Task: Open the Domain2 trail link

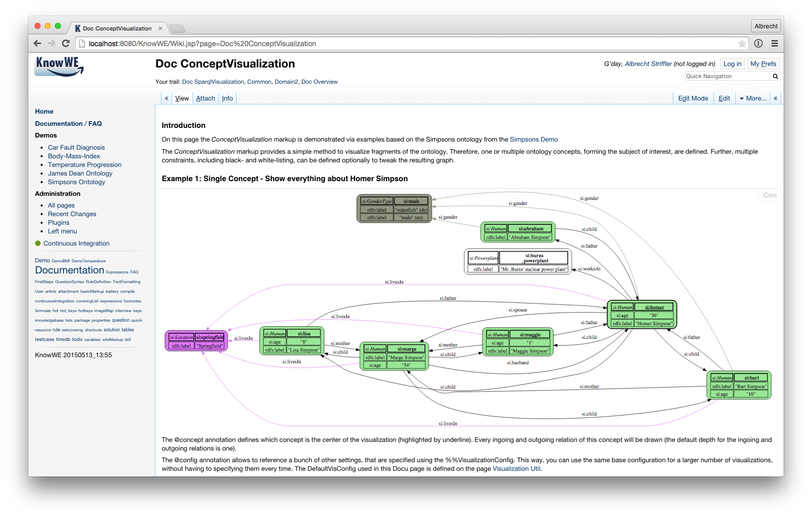Action: pos(286,82)
